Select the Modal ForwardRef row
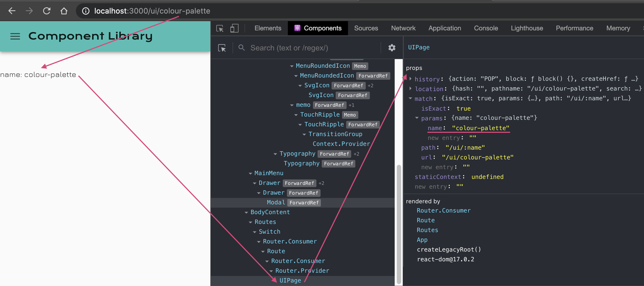The height and width of the screenshot is (286, 644). pyautogui.click(x=302, y=203)
